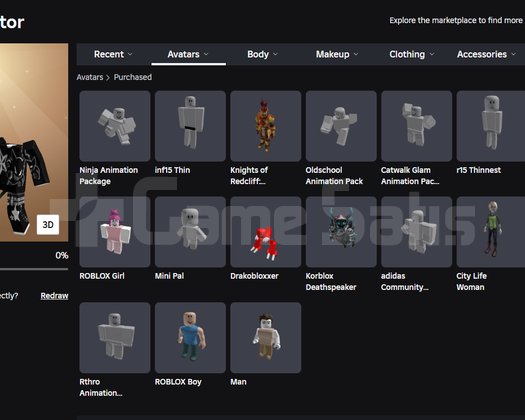Click the Oldschool Animation Pack label
The width and height of the screenshot is (525, 420).
[334, 176]
